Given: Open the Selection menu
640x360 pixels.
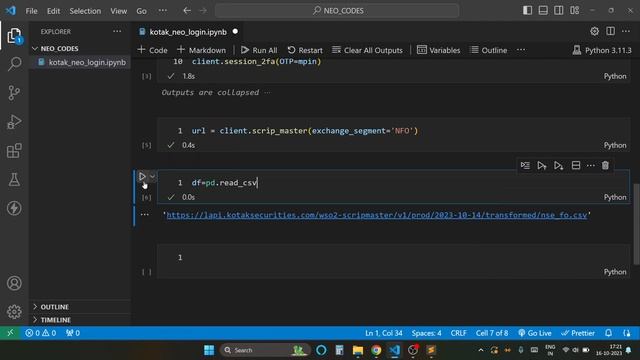Looking at the screenshot, I should 85,11.
